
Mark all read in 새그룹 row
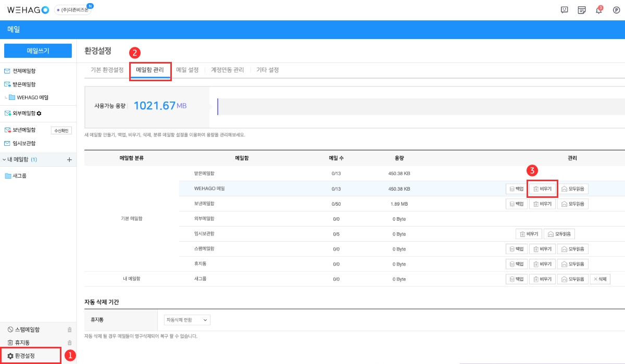coord(573,279)
